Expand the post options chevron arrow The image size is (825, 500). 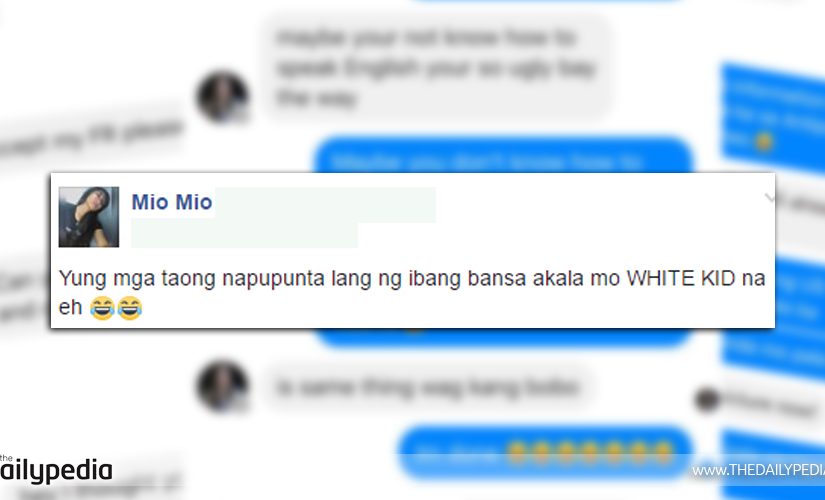point(770,198)
